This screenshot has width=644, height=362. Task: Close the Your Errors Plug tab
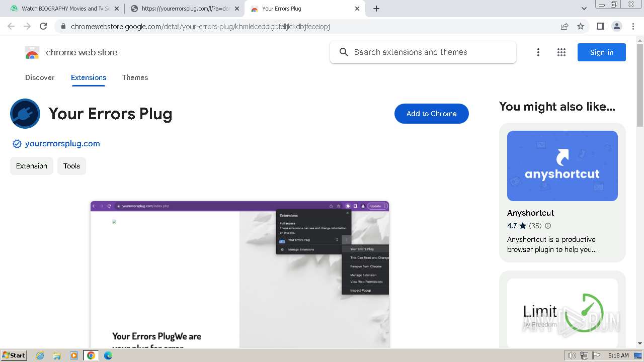(x=357, y=9)
